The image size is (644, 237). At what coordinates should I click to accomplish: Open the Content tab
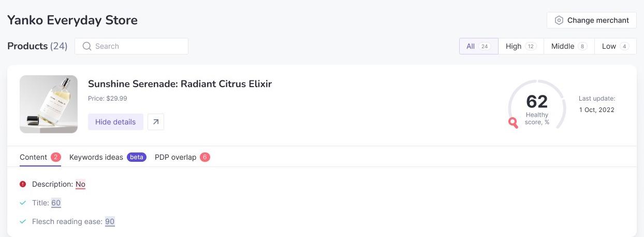[x=34, y=157]
